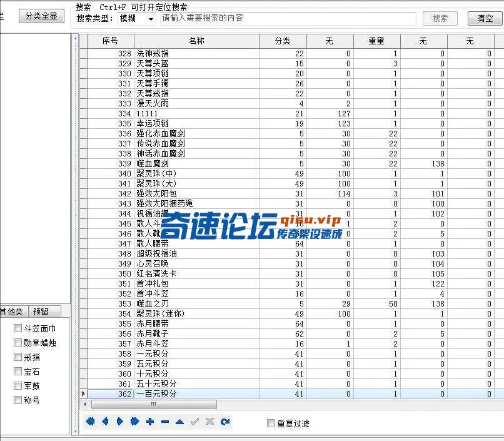
Task: Cancel edit with X icon
Action: coord(209,421)
